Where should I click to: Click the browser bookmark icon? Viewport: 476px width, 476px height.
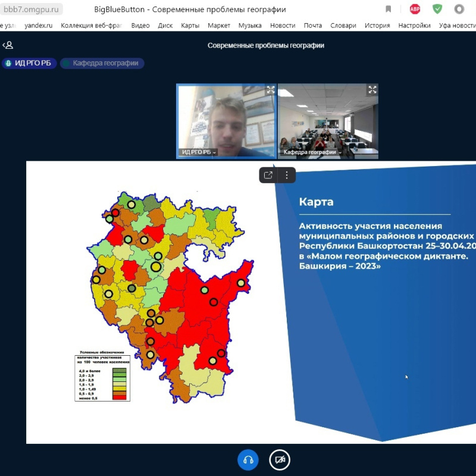click(389, 9)
